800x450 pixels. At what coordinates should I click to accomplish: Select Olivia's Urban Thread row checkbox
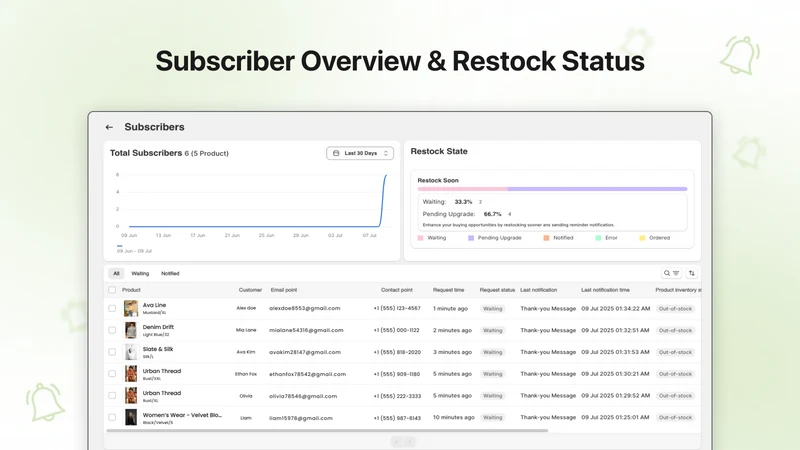[x=112, y=395]
